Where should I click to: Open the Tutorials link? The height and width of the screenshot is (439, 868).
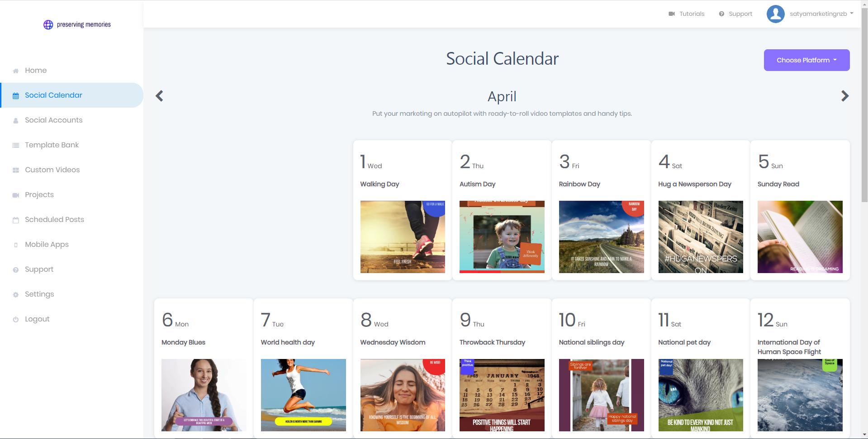pos(692,14)
